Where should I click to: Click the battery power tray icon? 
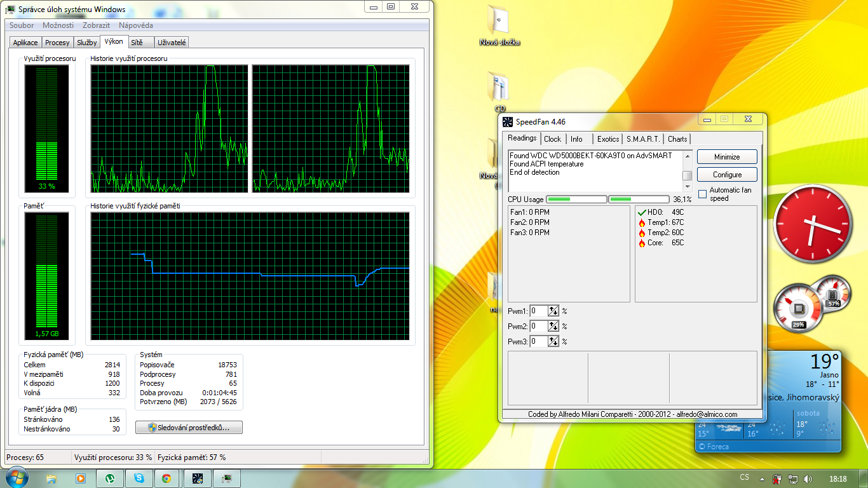pyautogui.click(x=776, y=478)
